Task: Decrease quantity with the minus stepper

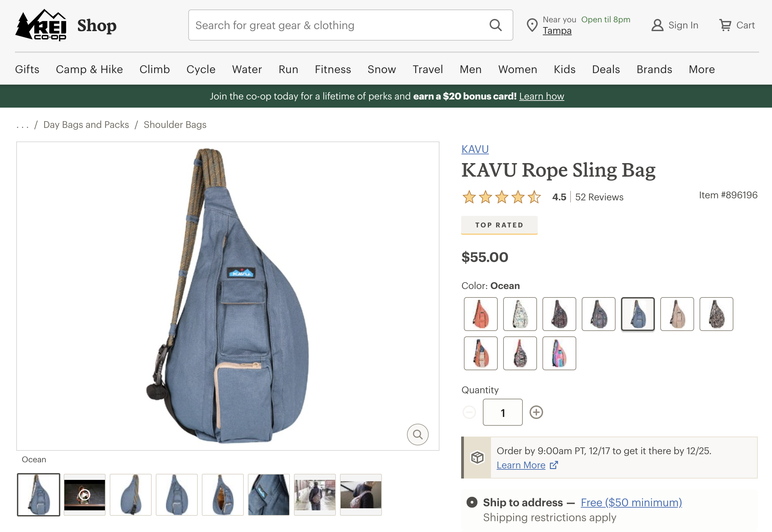Action: click(469, 413)
